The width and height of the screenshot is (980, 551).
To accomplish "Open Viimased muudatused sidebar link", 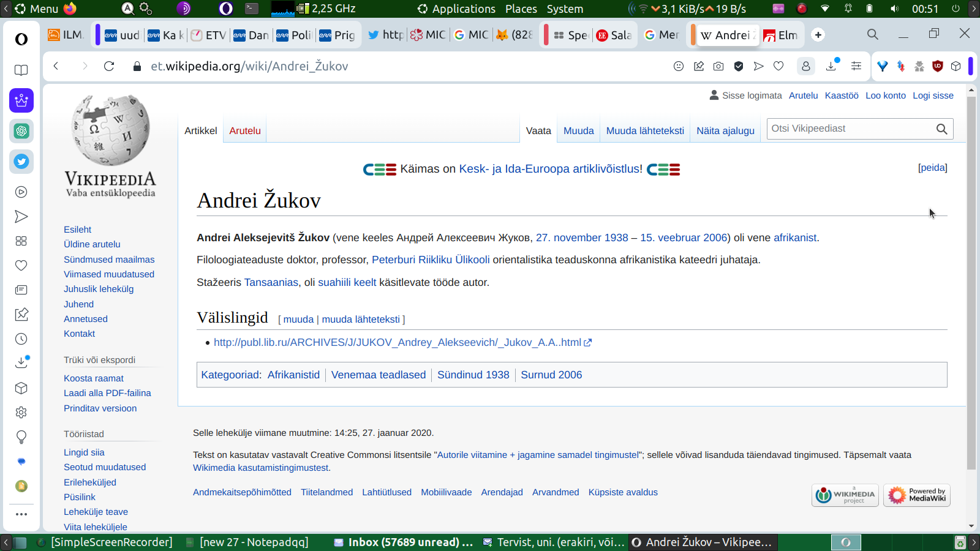I will point(109,274).
